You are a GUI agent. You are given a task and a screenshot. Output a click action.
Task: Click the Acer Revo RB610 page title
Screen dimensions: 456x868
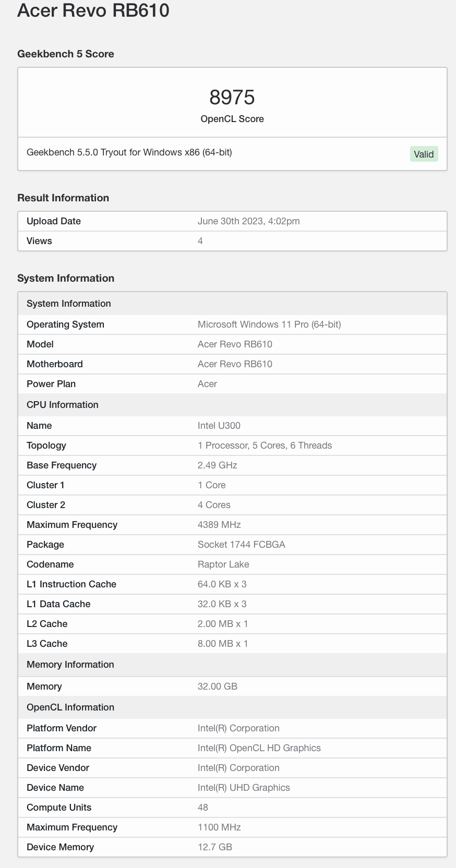point(93,10)
